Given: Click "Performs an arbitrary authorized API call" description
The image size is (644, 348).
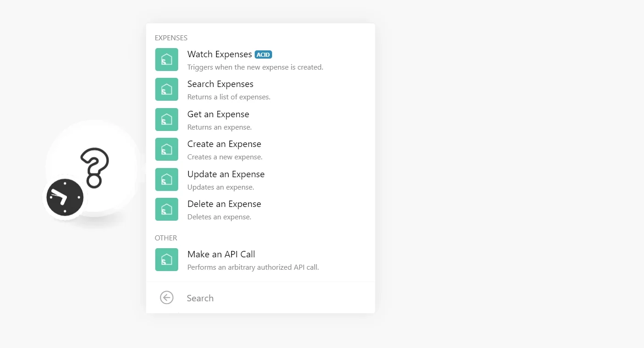Looking at the screenshot, I should pos(253,267).
